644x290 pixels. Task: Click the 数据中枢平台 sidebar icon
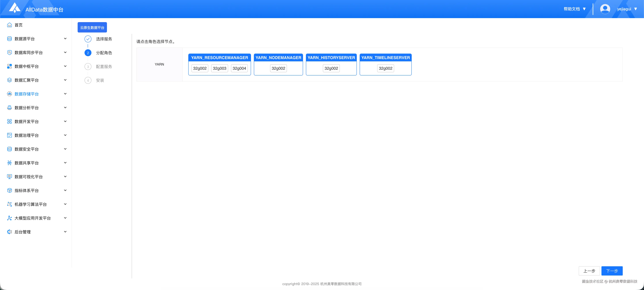pyautogui.click(x=9, y=66)
